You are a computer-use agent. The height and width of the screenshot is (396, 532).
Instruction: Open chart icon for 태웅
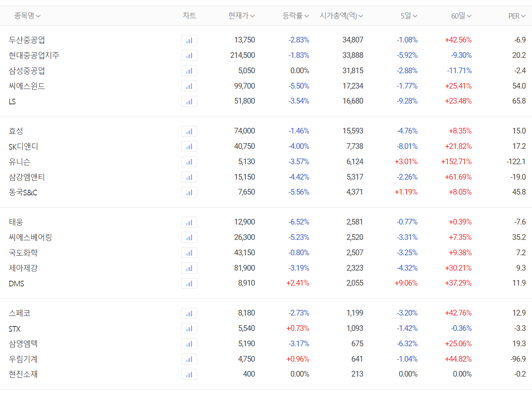click(189, 222)
